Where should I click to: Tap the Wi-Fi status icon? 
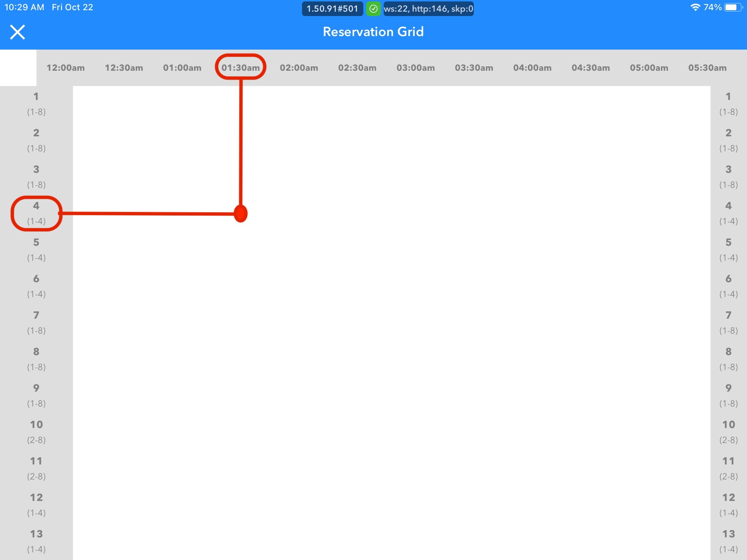click(x=695, y=7)
